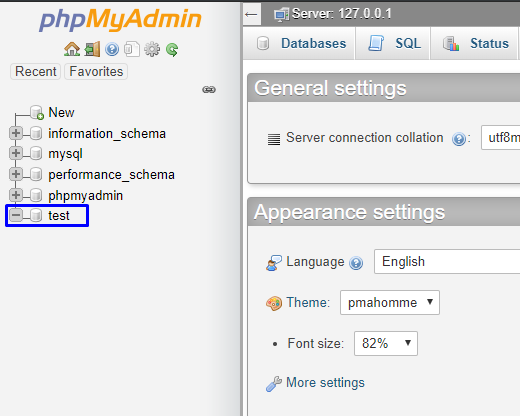
Task: Click the information_schema database icon
Action: 36,133
